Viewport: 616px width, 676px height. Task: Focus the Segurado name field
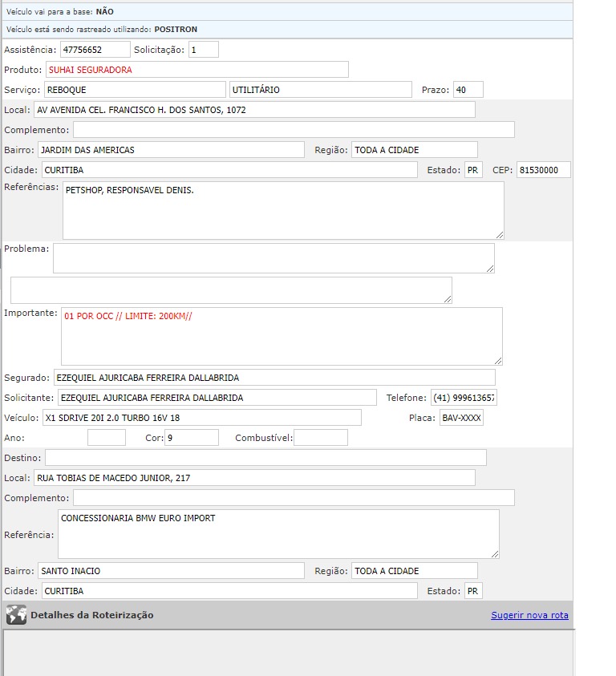pyautogui.click(x=274, y=378)
